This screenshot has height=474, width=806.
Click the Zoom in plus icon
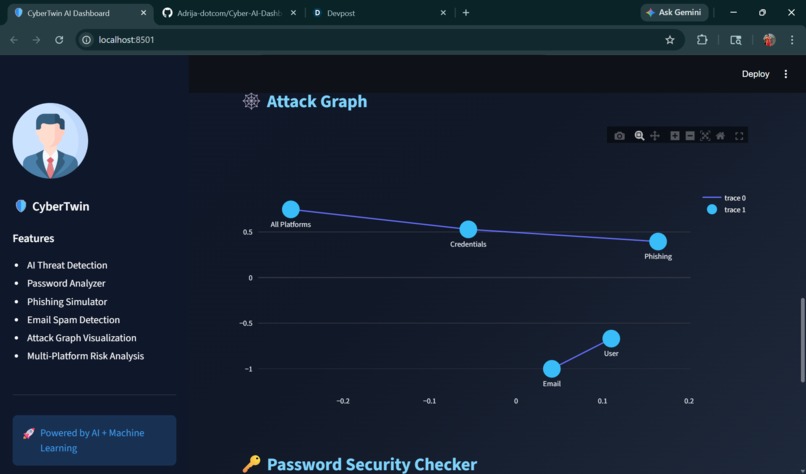tap(675, 136)
